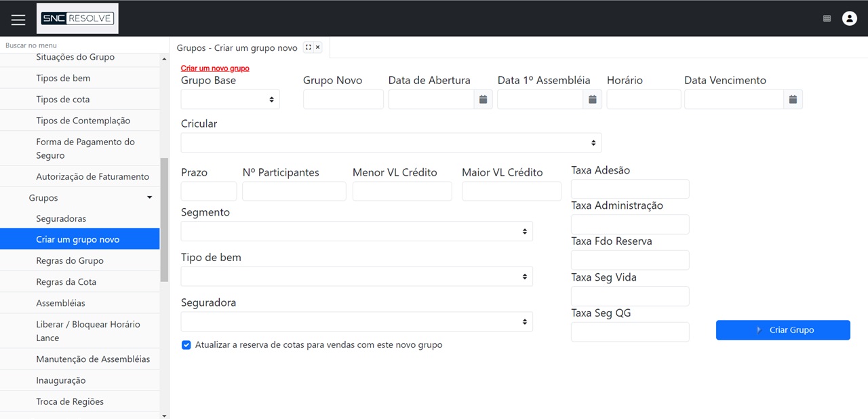This screenshot has width=868, height=419.
Task: Open Assembléias in the sidebar
Action: click(x=60, y=303)
